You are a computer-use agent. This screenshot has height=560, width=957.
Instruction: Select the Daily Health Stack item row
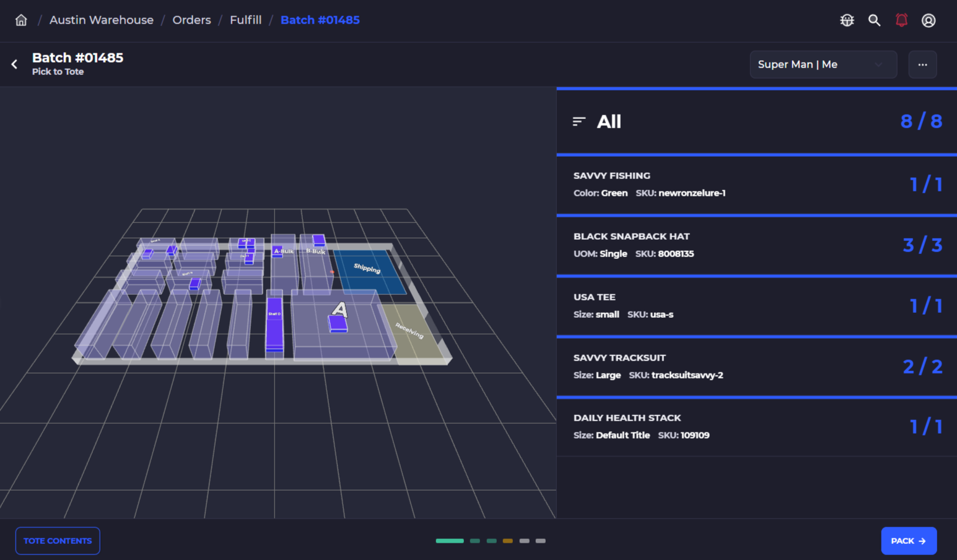(757, 427)
